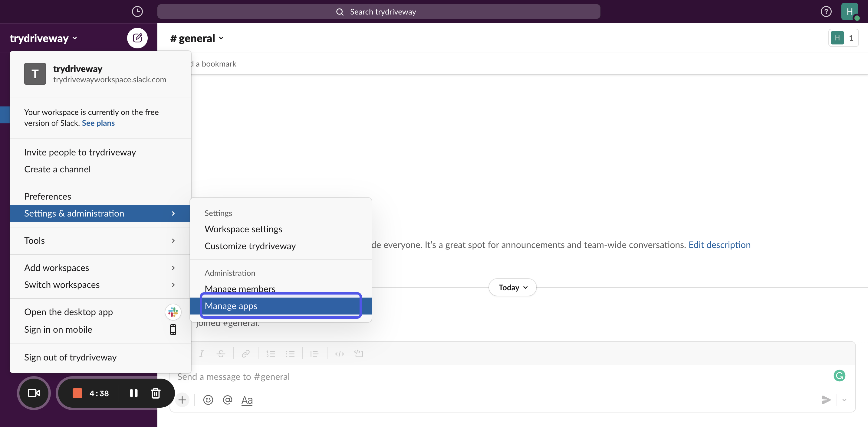This screenshot has width=868, height=427.
Task: Insert a code block
Action: [359, 354]
